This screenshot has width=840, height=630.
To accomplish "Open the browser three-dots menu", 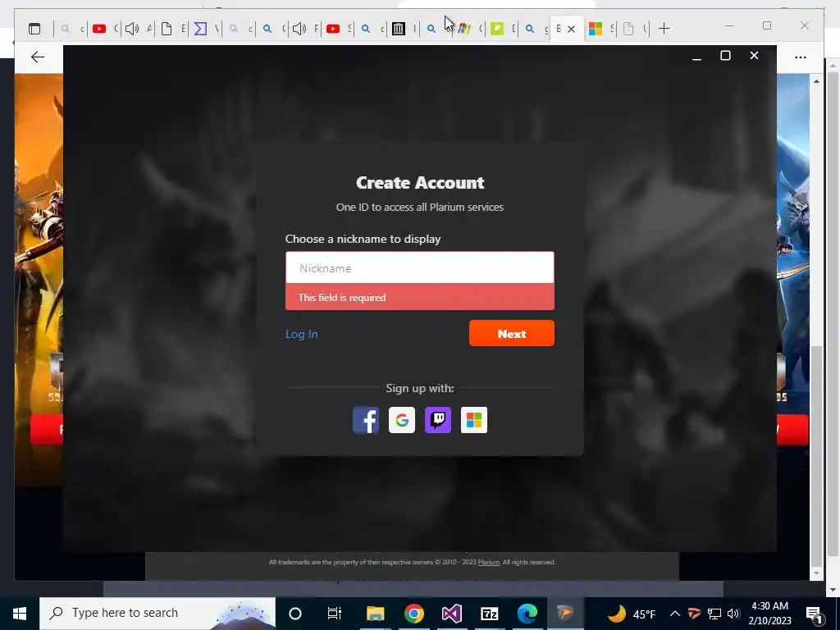I will pos(801,57).
